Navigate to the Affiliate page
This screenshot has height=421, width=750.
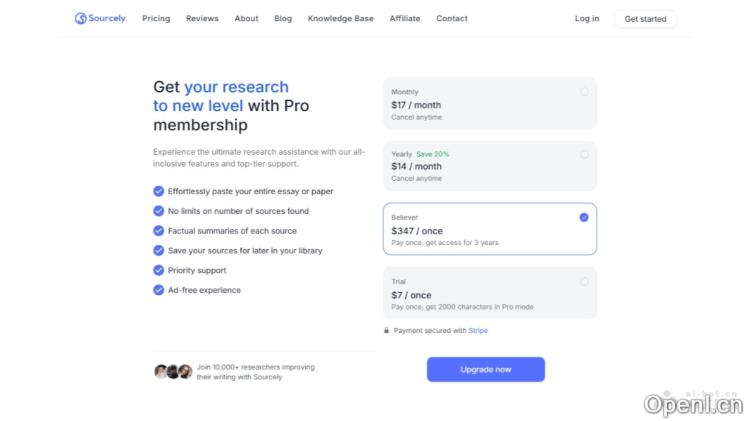[x=405, y=18]
